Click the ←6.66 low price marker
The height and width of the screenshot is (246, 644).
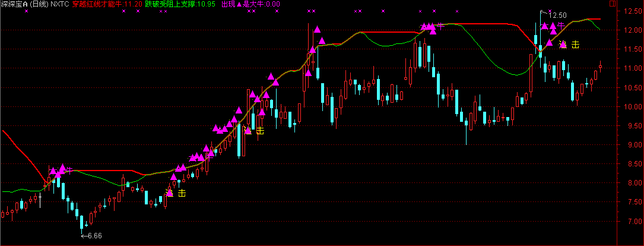tap(91, 236)
